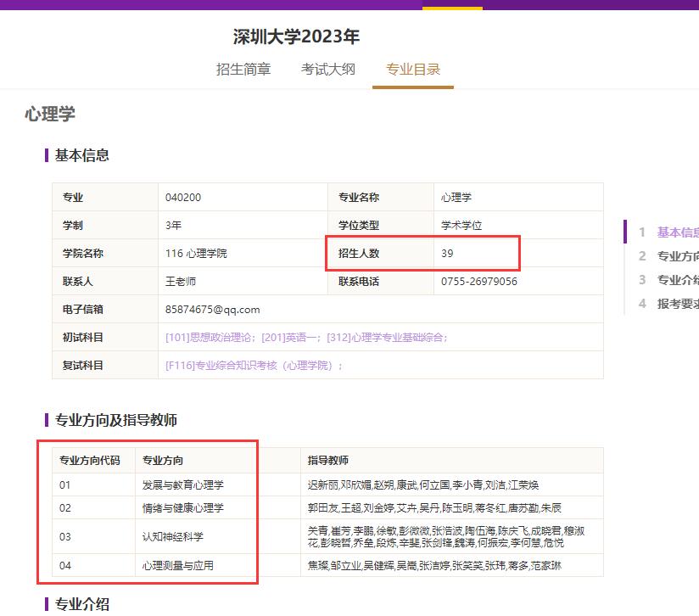Click the 专业方向及指导教师 section heading

[116, 420]
